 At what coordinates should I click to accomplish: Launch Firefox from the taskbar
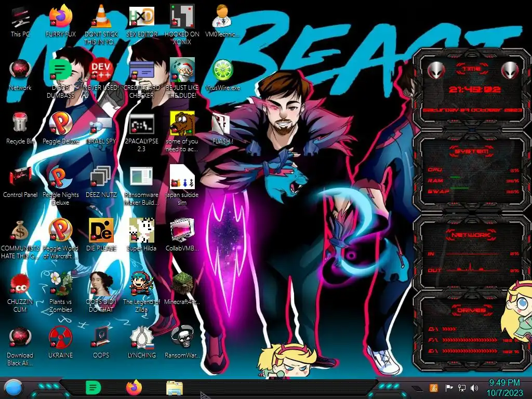(x=135, y=388)
